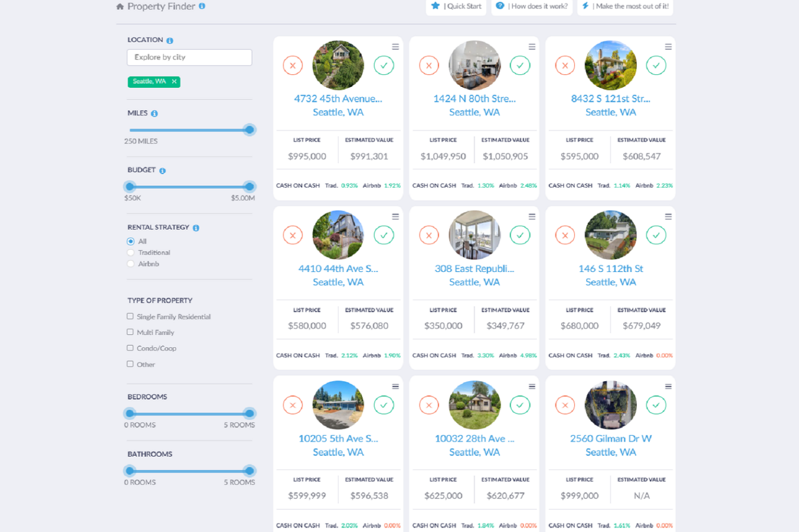Click the info icon next to LOCATION
This screenshot has width=799, height=532.
170,40
